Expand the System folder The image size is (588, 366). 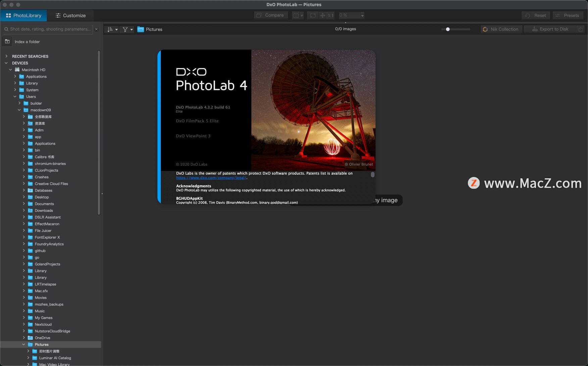[x=15, y=90]
